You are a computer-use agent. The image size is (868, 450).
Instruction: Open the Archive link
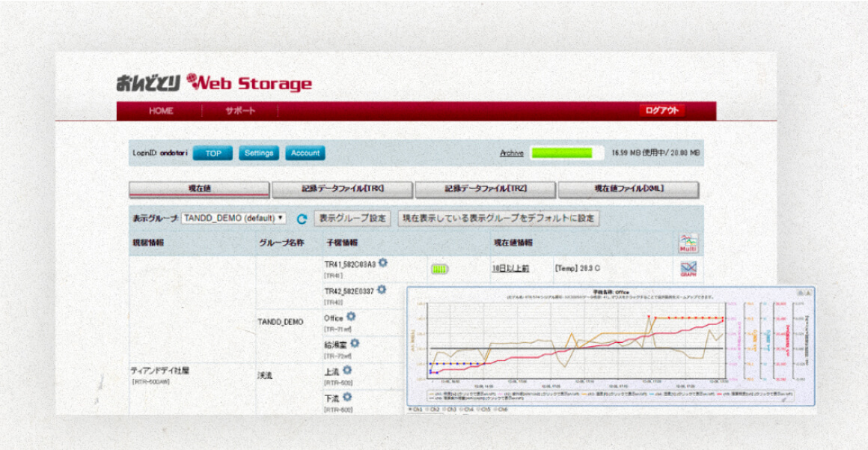pyautogui.click(x=512, y=153)
